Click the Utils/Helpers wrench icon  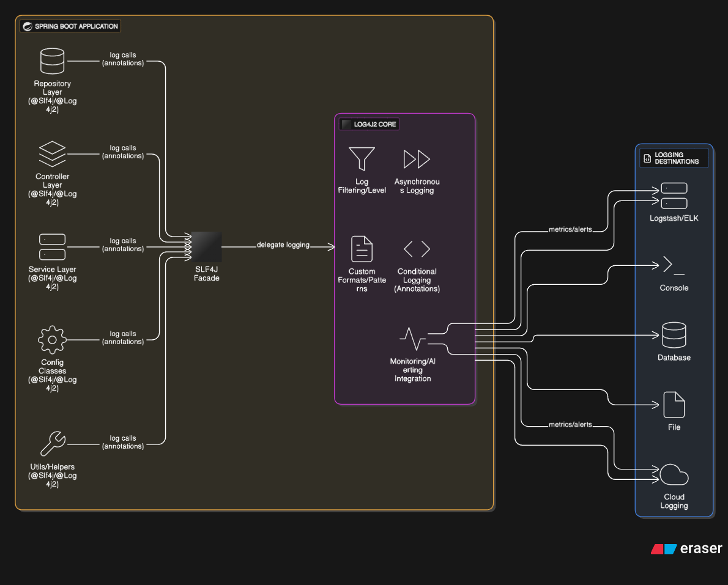(52, 444)
